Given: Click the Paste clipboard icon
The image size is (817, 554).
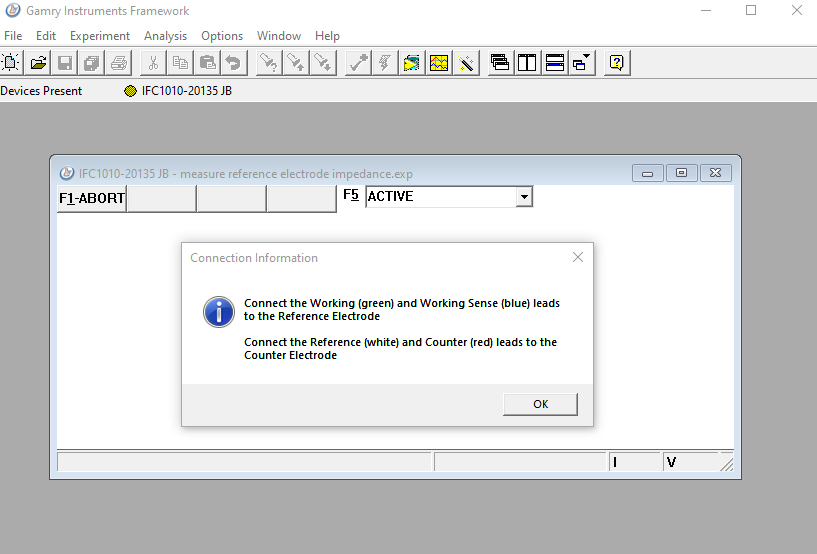Looking at the screenshot, I should coord(207,63).
